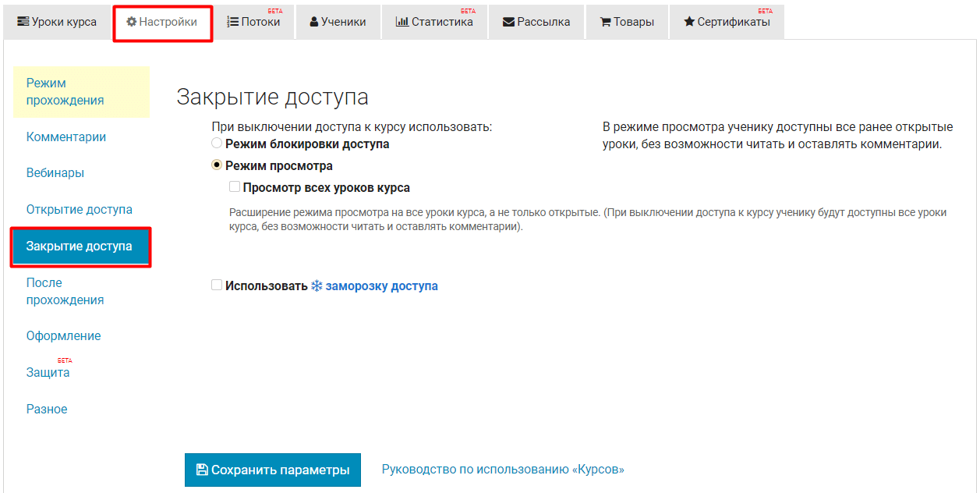Open the Уроки курса tab
980x493 pixels.
pyautogui.click(x=56, y=22)
